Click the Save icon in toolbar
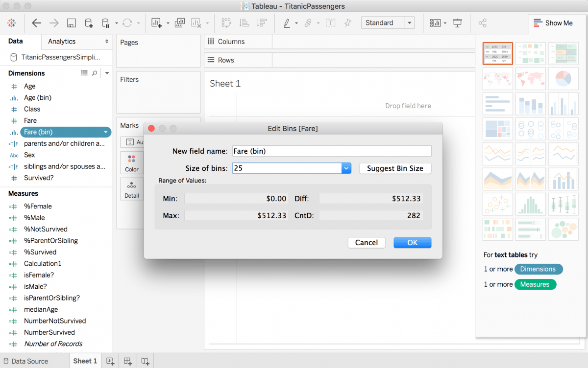Screen dimensions: 588x368 [x=72, y=23]
